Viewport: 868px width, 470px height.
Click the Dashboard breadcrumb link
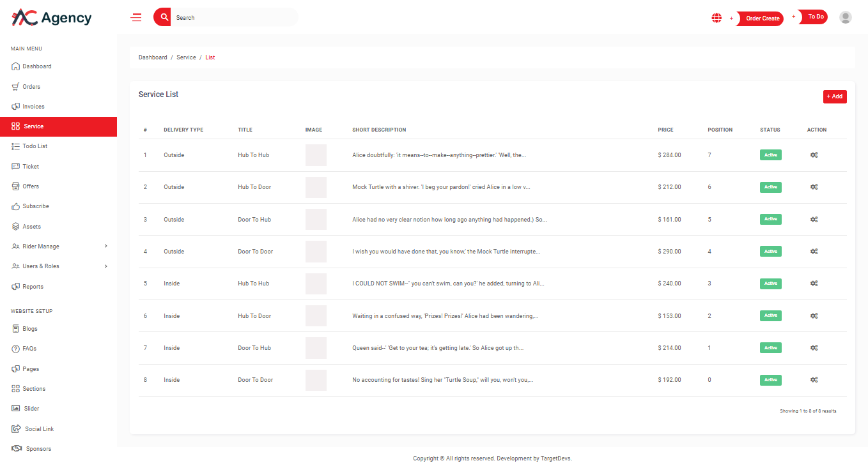pos(153,57)
